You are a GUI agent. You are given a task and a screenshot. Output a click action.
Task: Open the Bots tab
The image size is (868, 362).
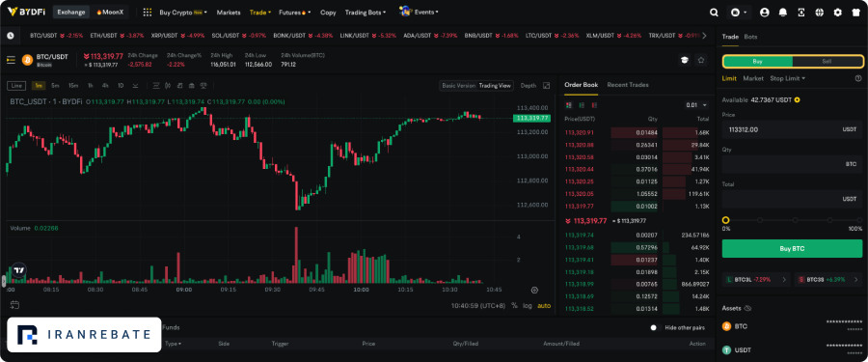coord(750,37)
